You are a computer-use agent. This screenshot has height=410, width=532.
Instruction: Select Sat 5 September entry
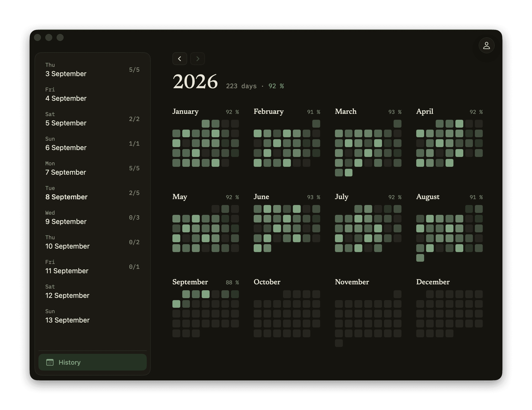[x=93, y=119]
